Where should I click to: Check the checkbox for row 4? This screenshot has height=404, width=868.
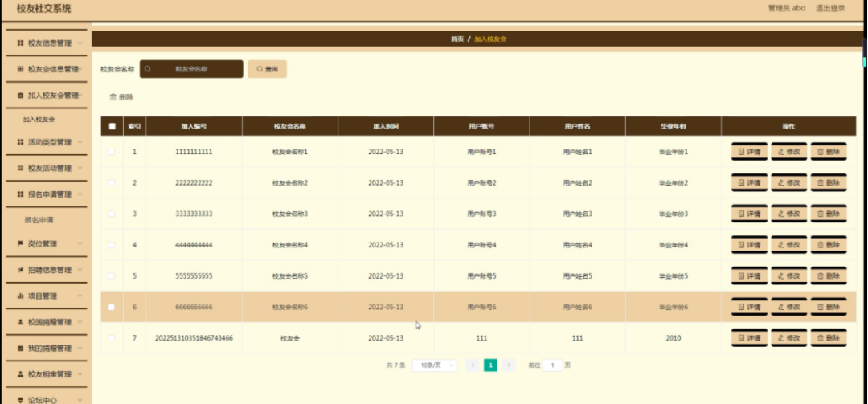tap(112, 245)
